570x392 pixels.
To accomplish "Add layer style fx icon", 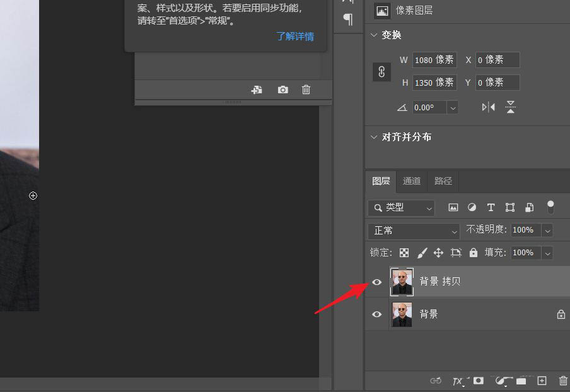I will [458, 381].
